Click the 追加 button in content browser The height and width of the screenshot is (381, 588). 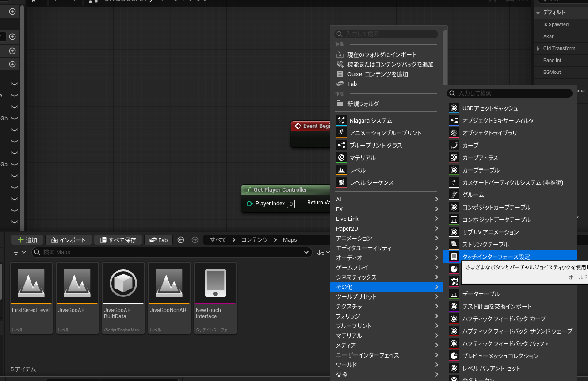27,240
